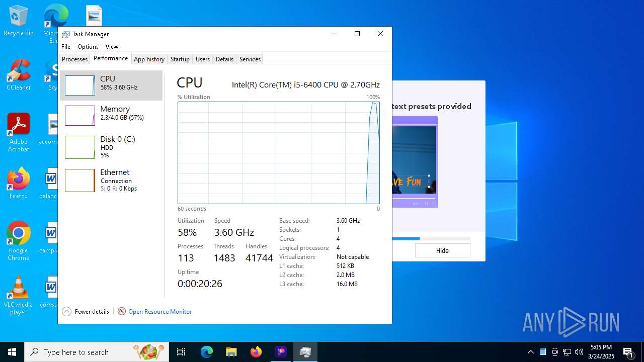Open Task View from taskbar
This screenshot has width=644, height=362.
[x=181, y=352]
